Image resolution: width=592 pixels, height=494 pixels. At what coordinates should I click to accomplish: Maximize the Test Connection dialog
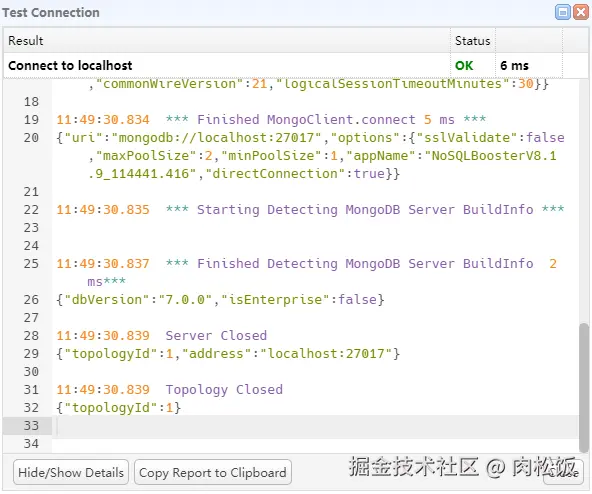pos(563,12)
